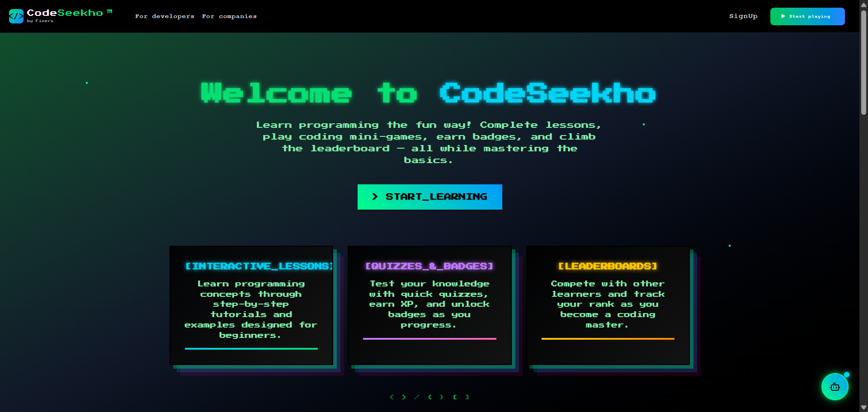Click the CodeSeekho brand name text
The width and height of the screenshot is (868, 412).
coord(65,13)
